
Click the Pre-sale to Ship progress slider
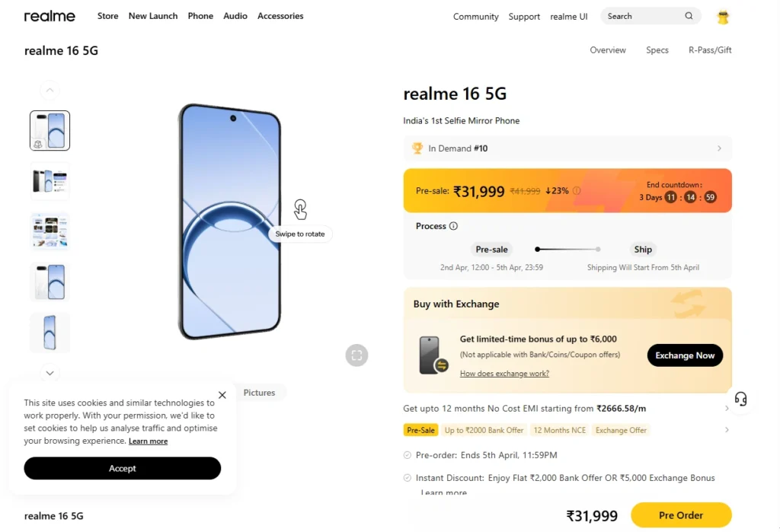pos(567,249)
